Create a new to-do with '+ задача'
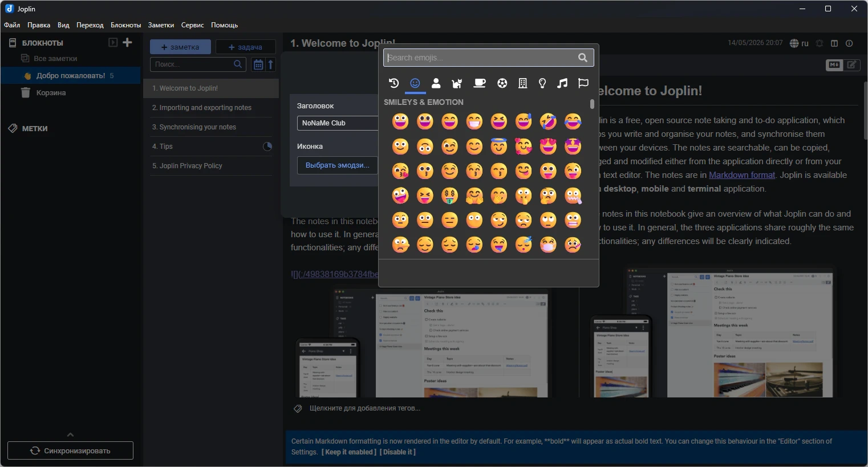 pyautogui.click(x=245, y=47)
